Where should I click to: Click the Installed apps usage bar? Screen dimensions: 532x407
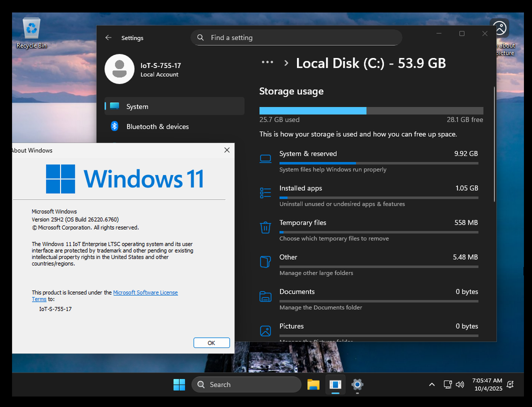click(x=378, y=197)
